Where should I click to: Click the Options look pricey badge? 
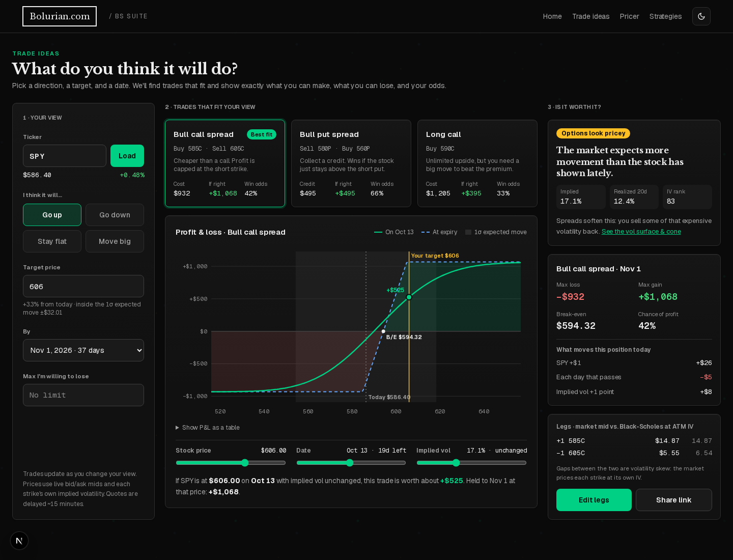point(594,133)
